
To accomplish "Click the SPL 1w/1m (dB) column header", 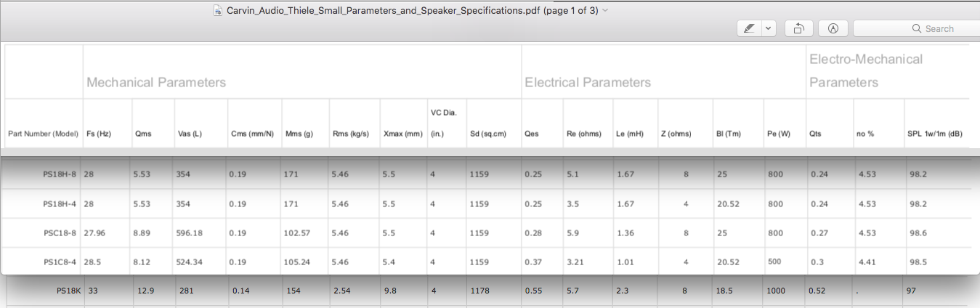I will point(935,134).
